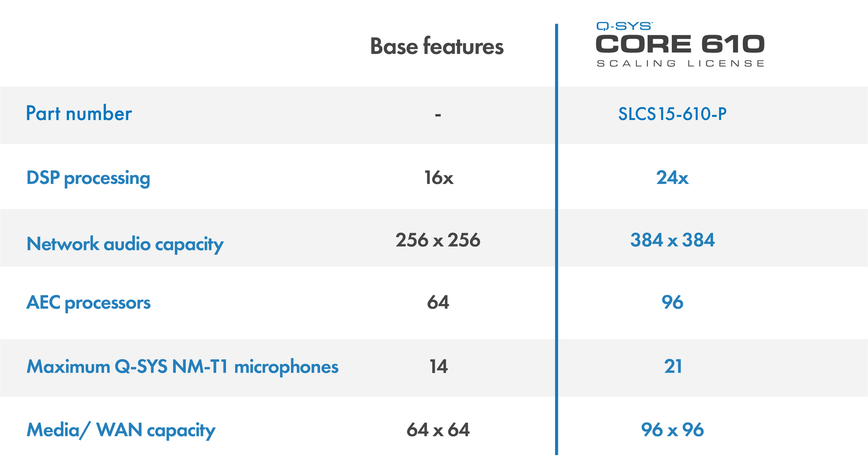Click the Media/ WAN capacity label
Viewport: 868px width, 456px height.
point(121,430)
